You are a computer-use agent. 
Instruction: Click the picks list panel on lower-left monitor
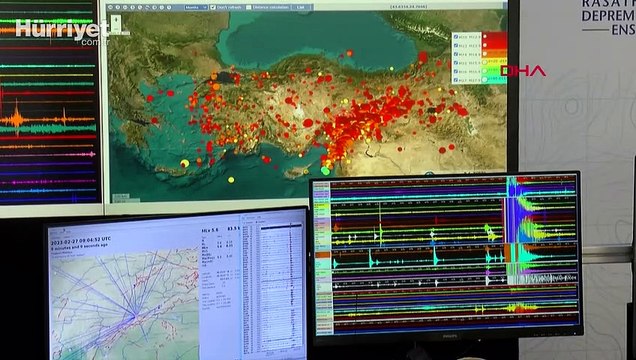click(273, 289)
